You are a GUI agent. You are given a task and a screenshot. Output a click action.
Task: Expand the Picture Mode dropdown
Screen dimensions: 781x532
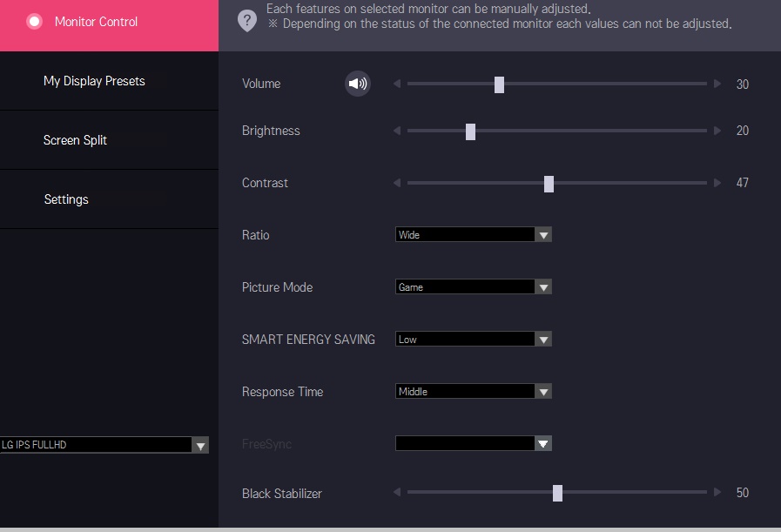473,287
